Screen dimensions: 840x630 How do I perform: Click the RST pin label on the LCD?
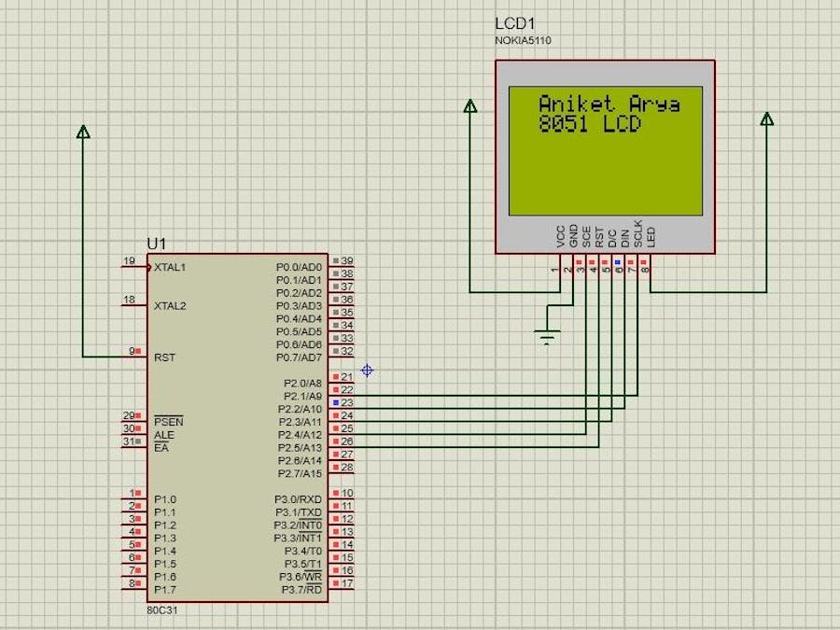coord(599,237)
